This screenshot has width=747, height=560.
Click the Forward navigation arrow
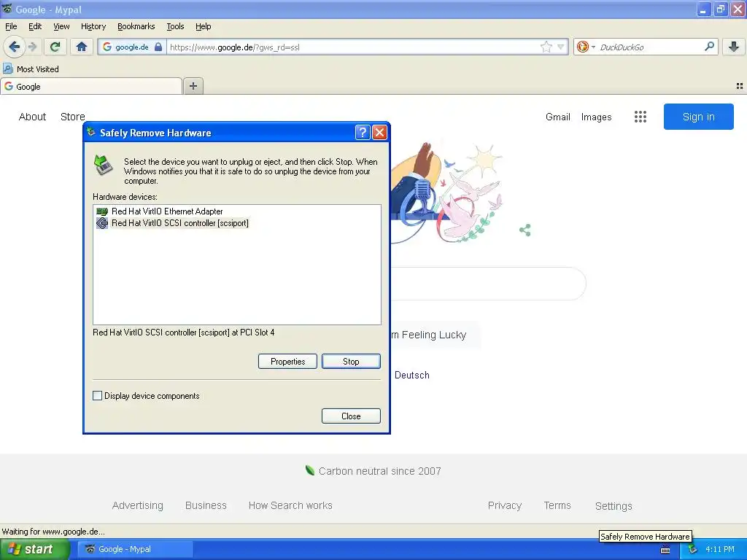(x=32, y=47)
